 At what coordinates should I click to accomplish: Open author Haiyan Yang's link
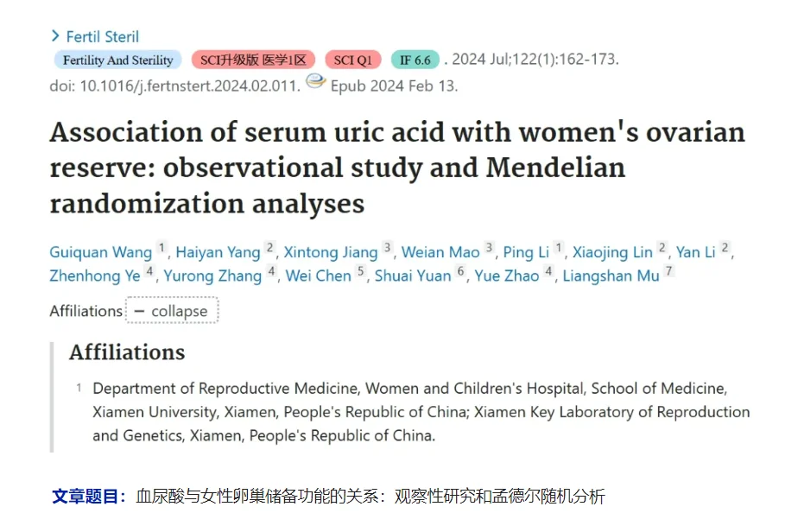tap(218, 252)
